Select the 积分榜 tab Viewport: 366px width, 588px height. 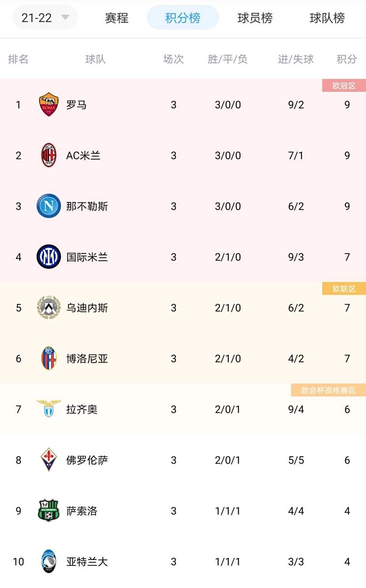183,18
